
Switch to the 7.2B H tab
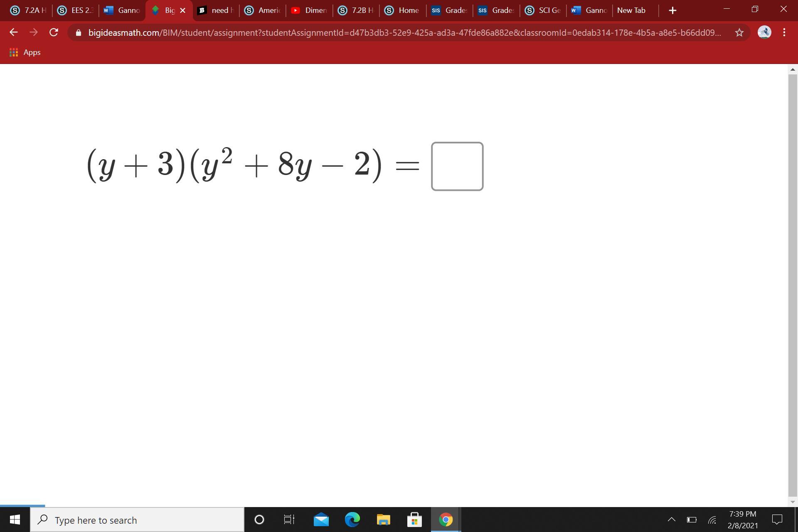356,10
